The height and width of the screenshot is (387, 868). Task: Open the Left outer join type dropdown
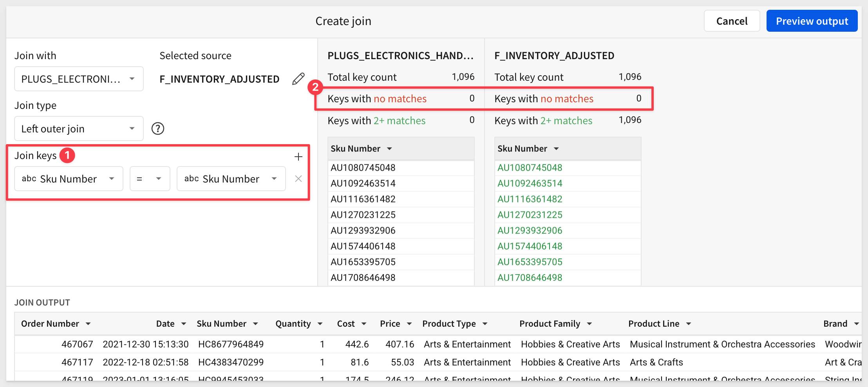click(x=79, y=128)
